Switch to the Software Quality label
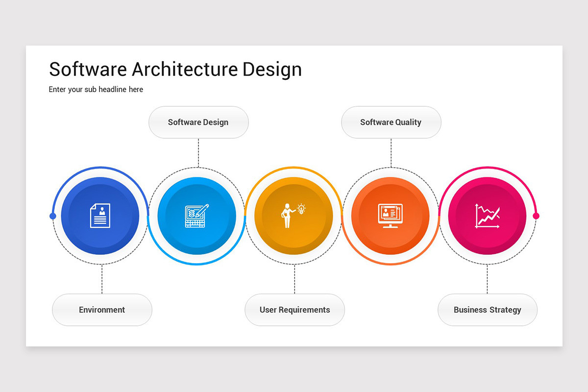Screen dimensions: 588x392 point(391,122)
